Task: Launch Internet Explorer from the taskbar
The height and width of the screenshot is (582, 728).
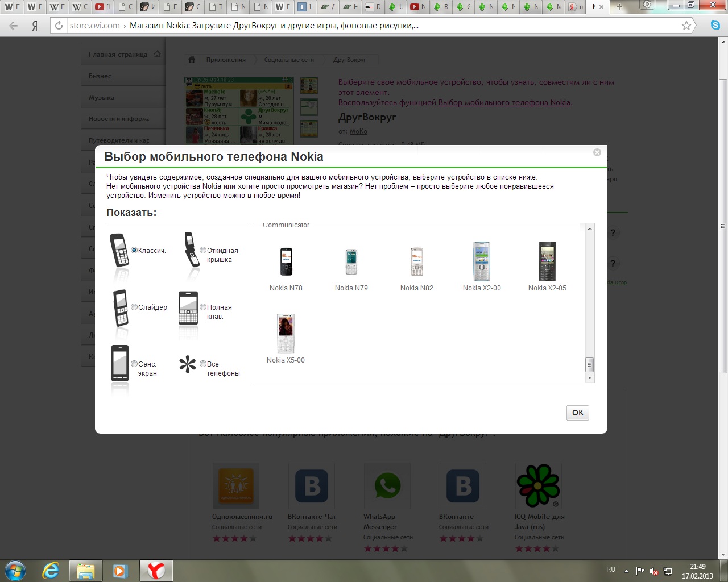Action: click(51, 570)
